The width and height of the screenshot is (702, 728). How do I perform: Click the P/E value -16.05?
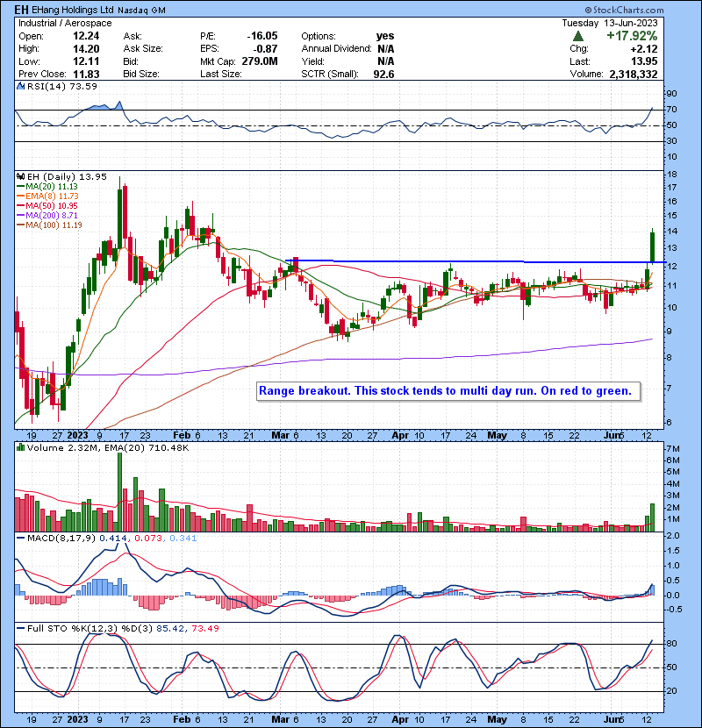pyautogui.click(x=262, y=36)
